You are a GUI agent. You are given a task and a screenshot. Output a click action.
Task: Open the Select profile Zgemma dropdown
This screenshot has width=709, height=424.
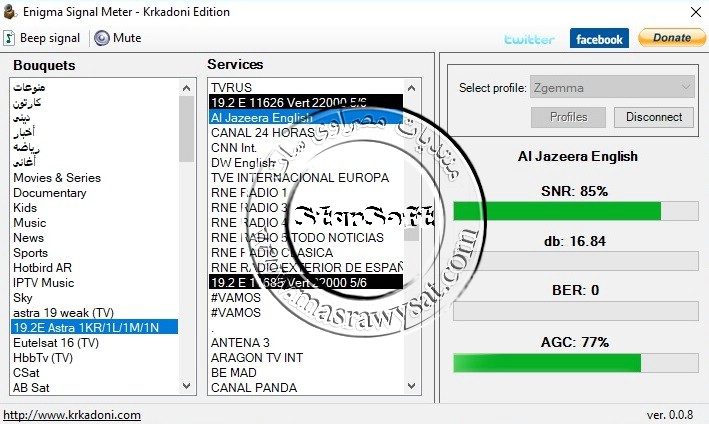[612, 87]
